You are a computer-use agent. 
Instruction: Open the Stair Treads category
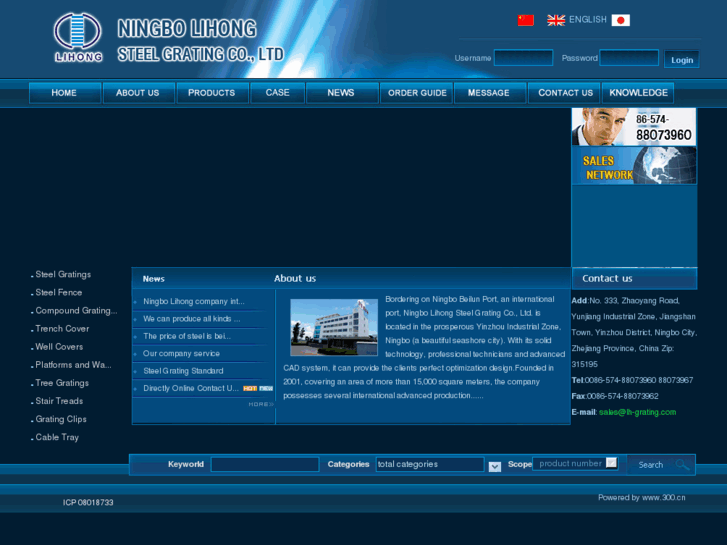[59, 401]
